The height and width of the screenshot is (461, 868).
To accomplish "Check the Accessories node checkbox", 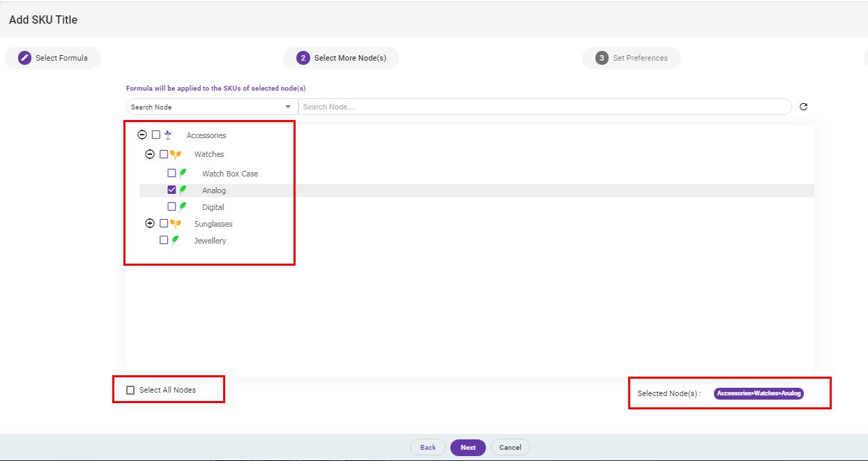I will click(x=156, y=135).
